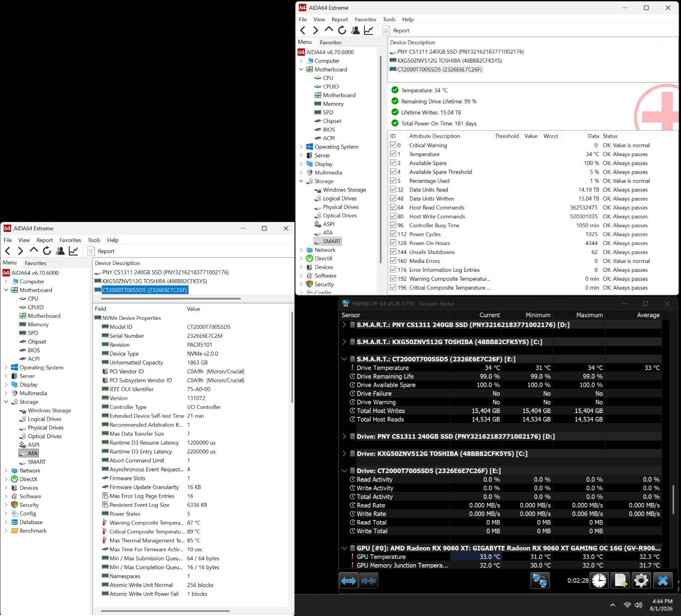Open Tools menu in upper AIDA64 window
Screen dimensions: 681x616
click(389, 20)
